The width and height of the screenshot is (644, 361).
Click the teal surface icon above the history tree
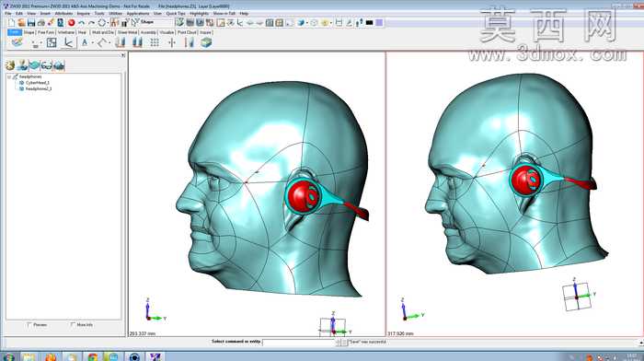(x=35, y=65)
